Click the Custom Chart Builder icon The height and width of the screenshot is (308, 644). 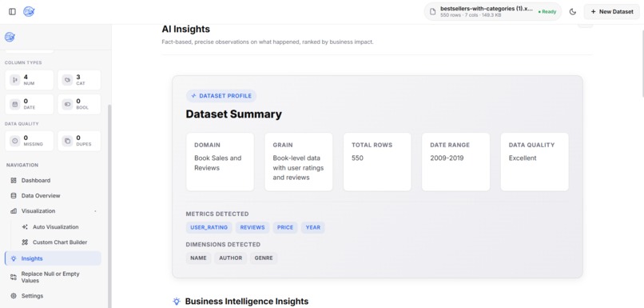(x=25, y=242)
